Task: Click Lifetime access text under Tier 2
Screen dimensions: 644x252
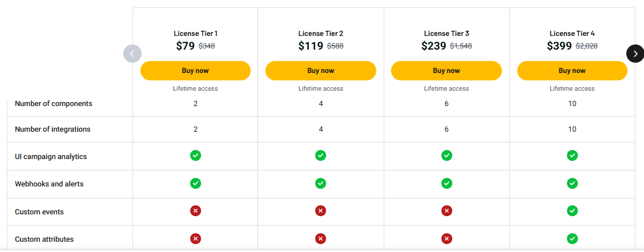Action: (x=321, y=88)
